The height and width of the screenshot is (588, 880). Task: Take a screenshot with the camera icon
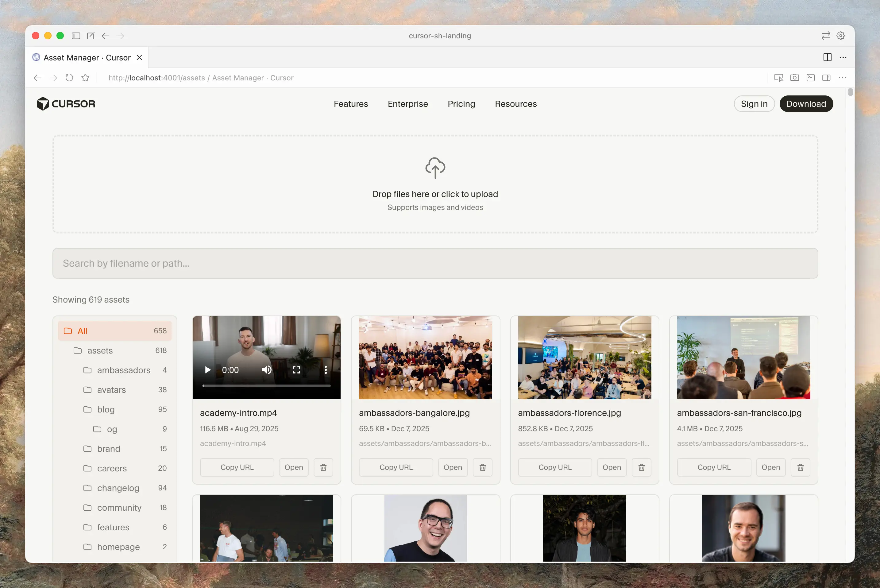794,78
